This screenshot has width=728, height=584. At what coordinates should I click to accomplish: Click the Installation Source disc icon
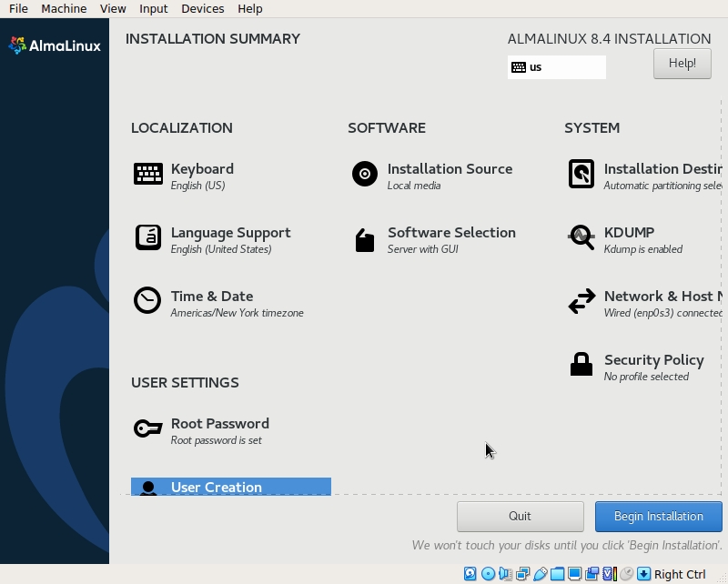(x=365, y=174)
